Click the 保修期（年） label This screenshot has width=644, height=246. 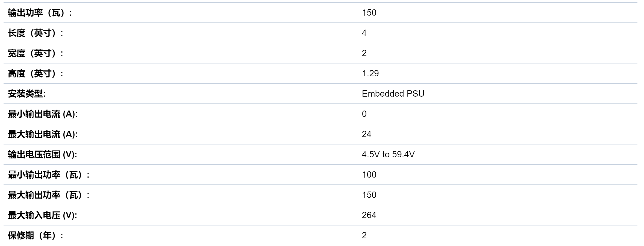36,235
